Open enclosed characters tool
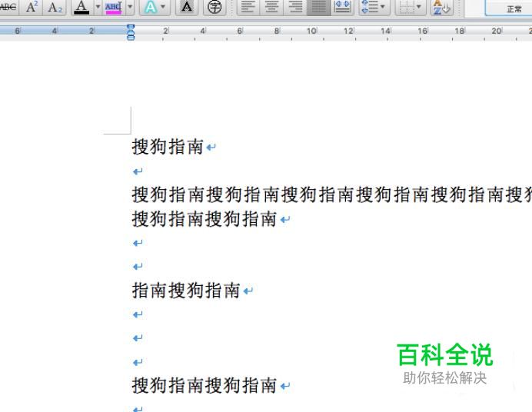Image resolution: width=532 pixels, height=412 pixels. pos(214,7)
